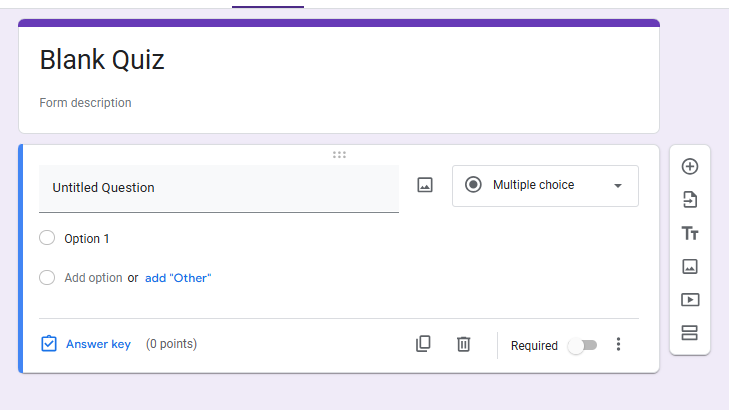Image resolution: width=729 pixels, height=410 pixels.
Task: Add a video from the side toolbar
Action: click(x=689, y=299)
